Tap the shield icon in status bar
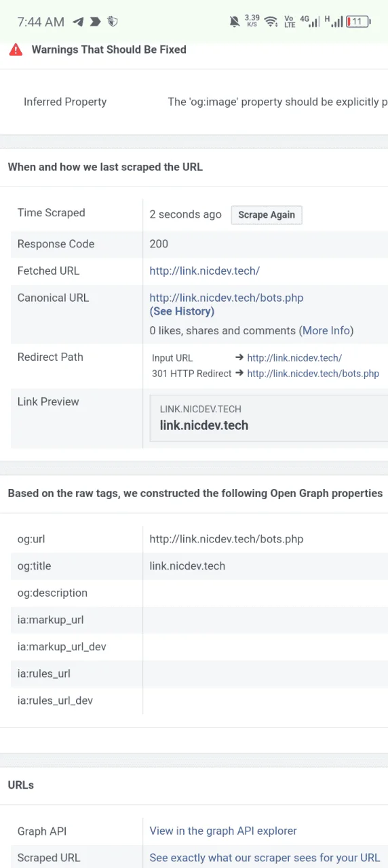388x868 pixels. (113, 22)
